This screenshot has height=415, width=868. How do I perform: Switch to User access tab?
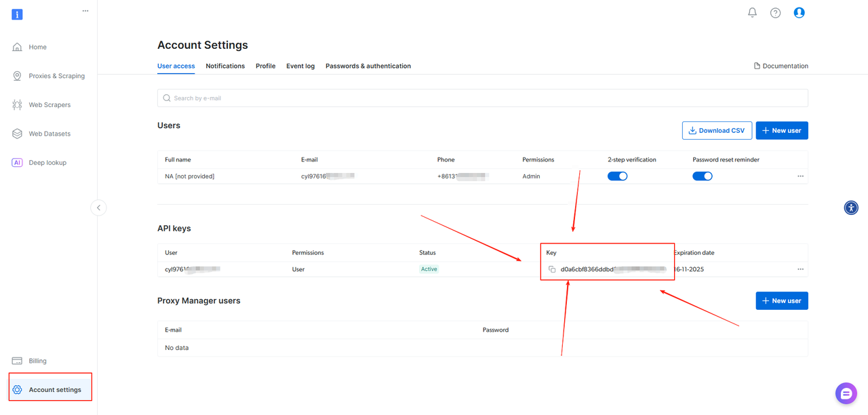[x=176, y=66]
